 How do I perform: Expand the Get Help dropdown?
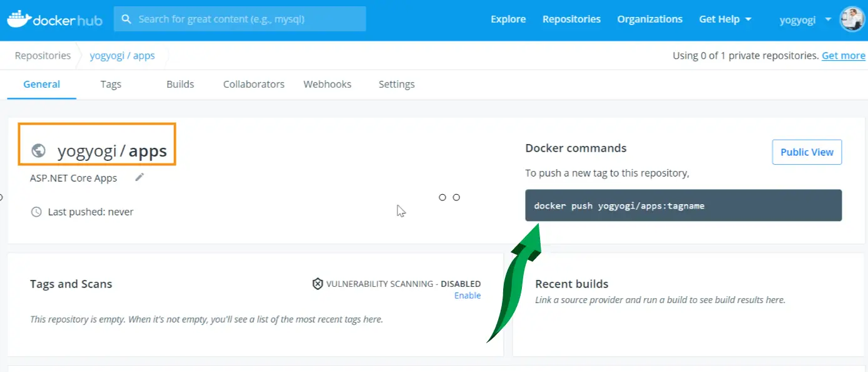point(725,19)
